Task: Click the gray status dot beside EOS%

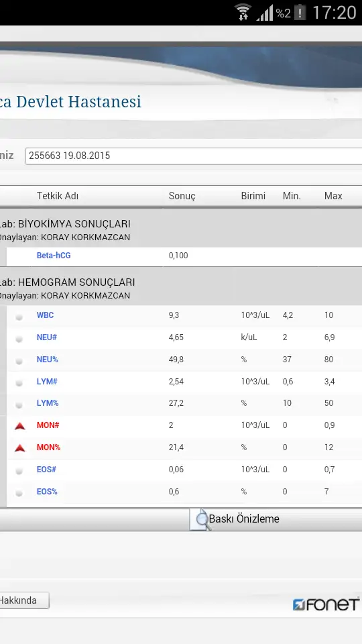Action: [19, 493]
